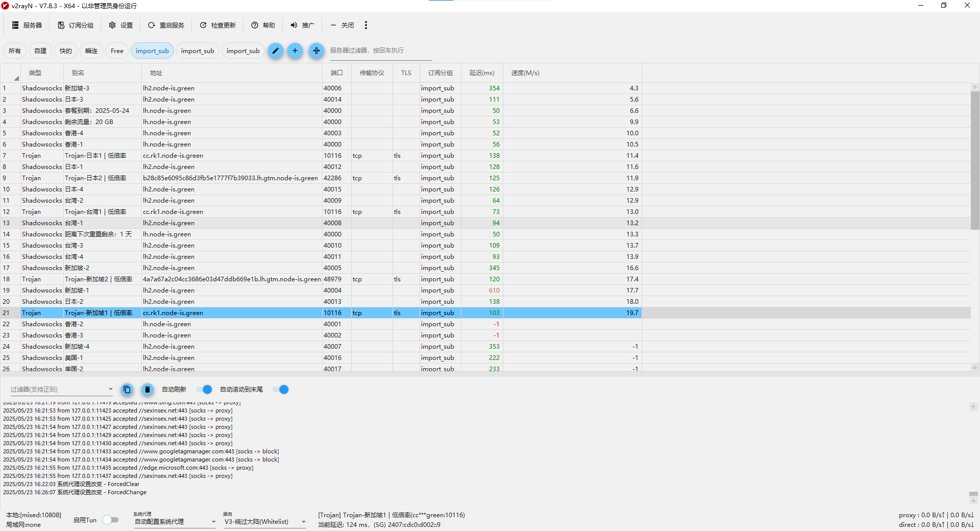Sort by 订阅分组 column header
This screenshot has width=980, height=531.
[440, 73]
